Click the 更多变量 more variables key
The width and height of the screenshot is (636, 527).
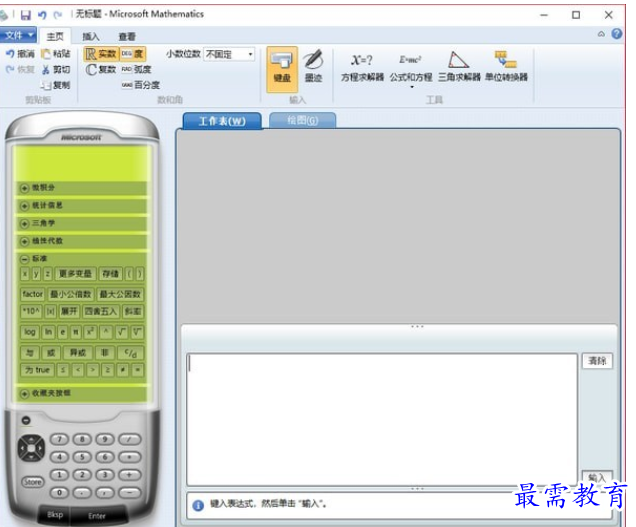75,274
